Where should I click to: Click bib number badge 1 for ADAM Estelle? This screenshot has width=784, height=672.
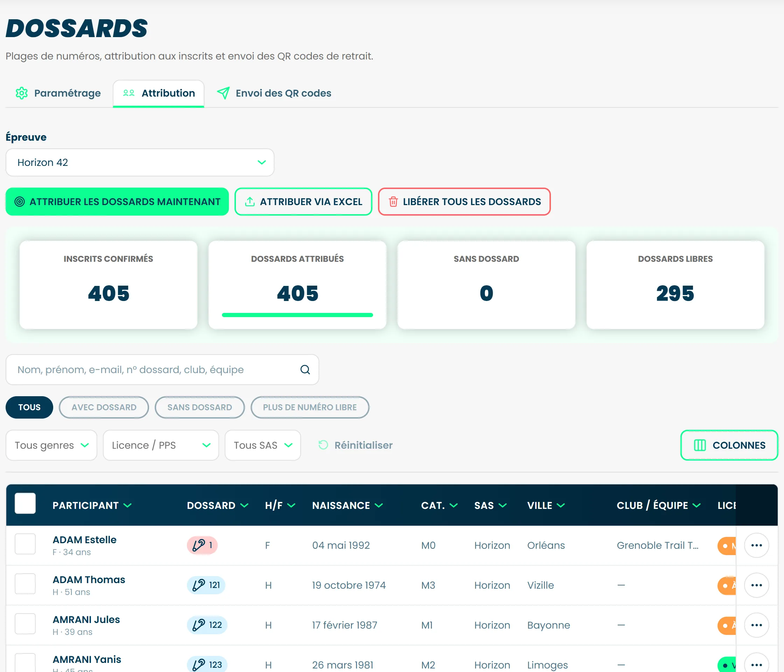pyautogui.click(x=202, y=545)
